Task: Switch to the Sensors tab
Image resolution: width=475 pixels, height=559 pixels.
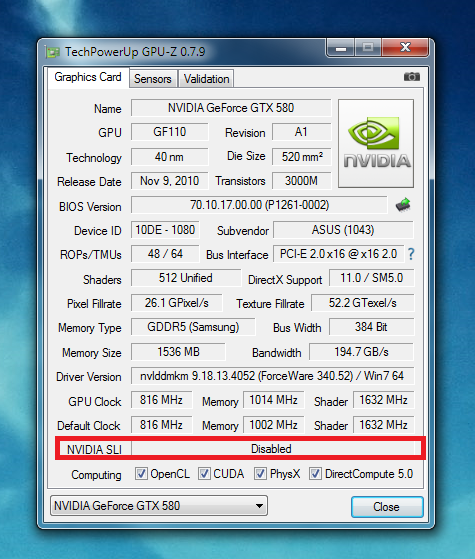Action: [x=153, y=79]
